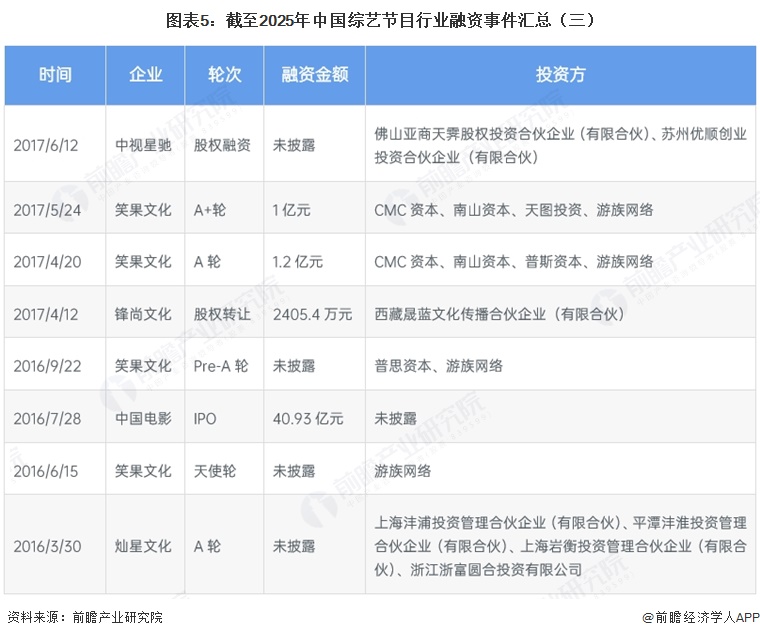Click 未披露 amount in the 2016/9/22 row
Viewport: 760px width, 638px height.
294,366
